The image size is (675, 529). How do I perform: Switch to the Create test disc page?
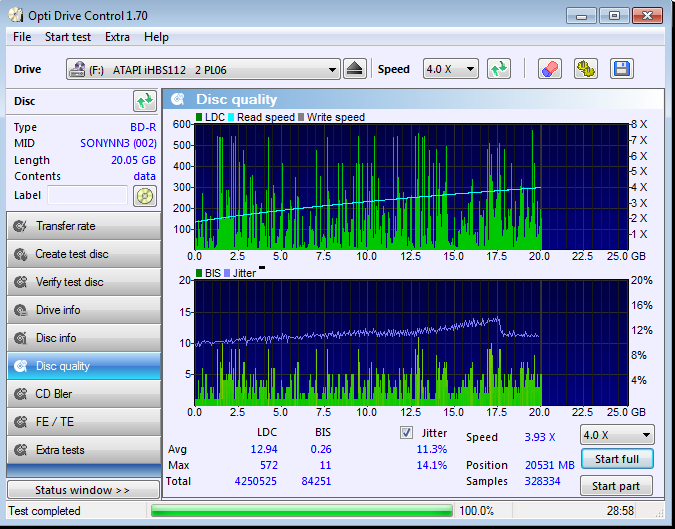click(84, 254)
